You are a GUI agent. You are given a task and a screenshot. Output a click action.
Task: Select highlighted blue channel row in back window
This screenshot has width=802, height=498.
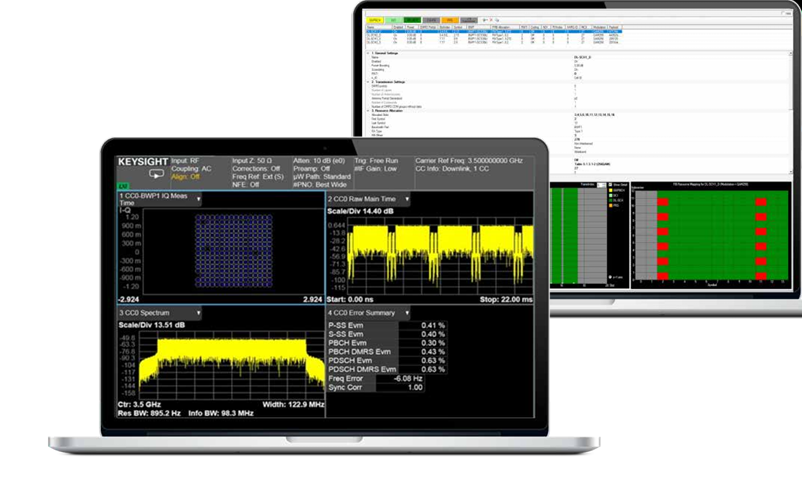[x=494, y=31]
